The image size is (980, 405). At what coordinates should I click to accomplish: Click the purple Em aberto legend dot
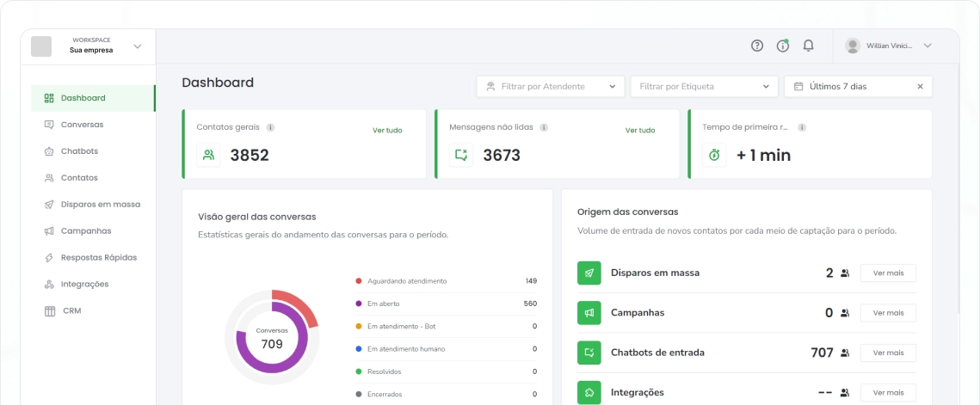pos(358,304)
